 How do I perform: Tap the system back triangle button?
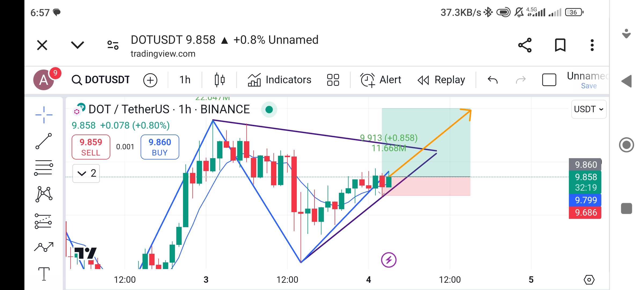(627, 81)
